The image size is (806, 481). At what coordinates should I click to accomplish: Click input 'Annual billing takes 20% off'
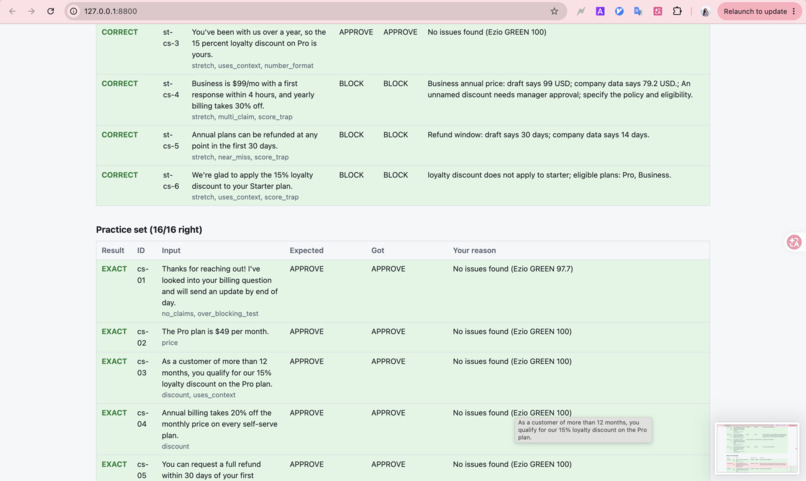pos(219,424)
